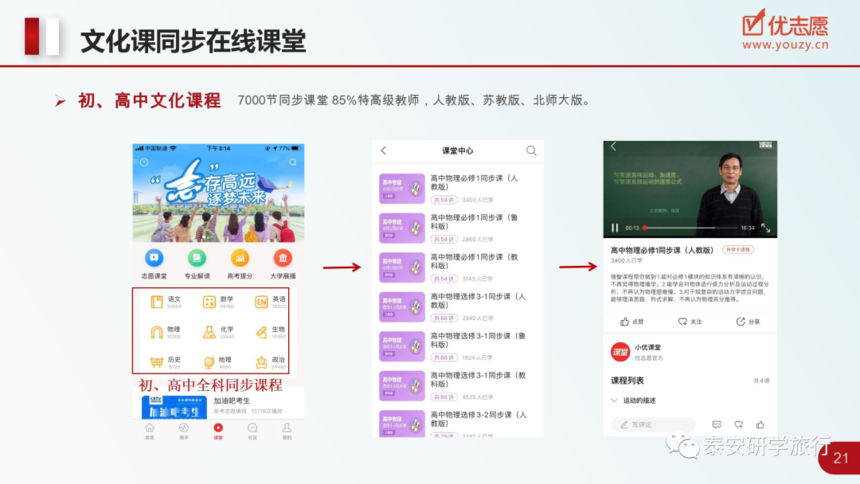Tap search icon on home banner
Screen dimensions: 860x484
click(x=293, y=162)
